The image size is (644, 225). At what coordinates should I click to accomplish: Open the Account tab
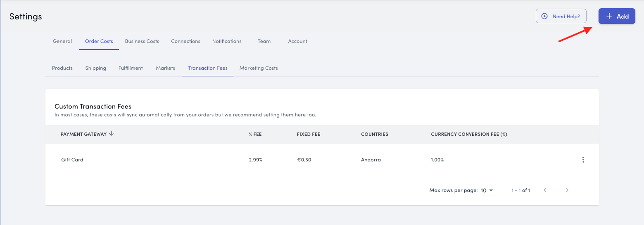click(297, 41)
